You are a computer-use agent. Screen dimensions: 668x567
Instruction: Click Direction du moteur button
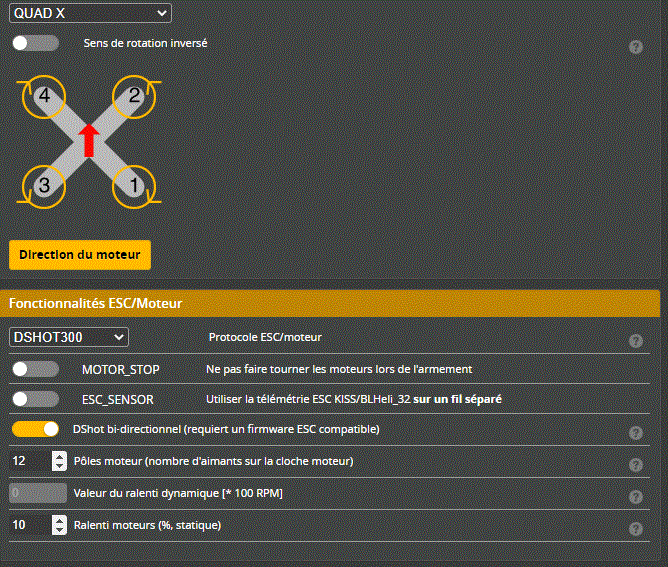(x=80, y=254)
